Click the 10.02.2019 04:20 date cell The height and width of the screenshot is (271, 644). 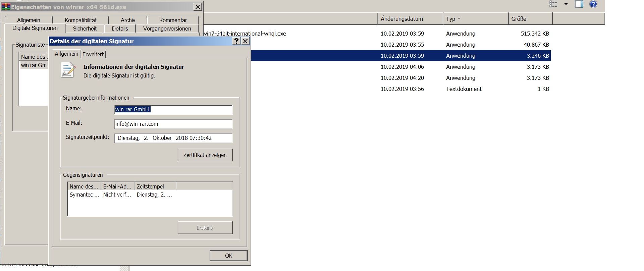(x=402, y=78)
